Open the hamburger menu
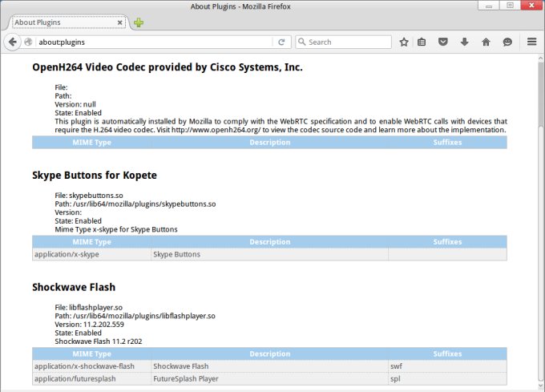The image size is (545, 392). point(532,42)
